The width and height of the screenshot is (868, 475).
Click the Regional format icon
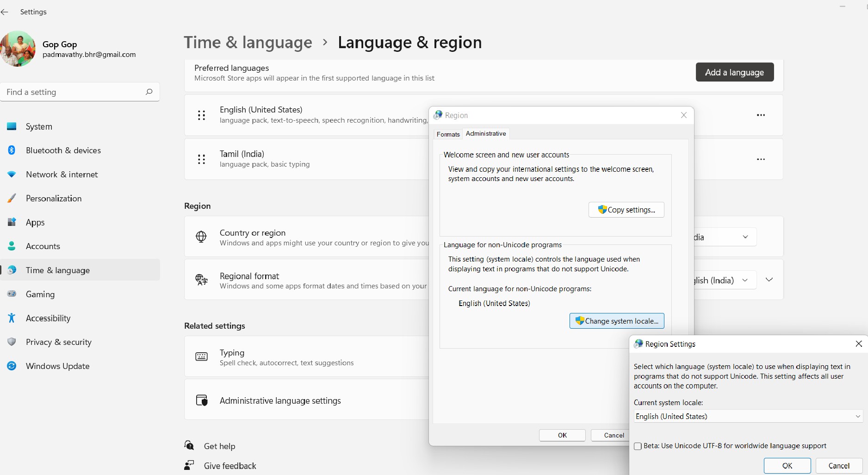pyautogui.click(x=201, y=280)
